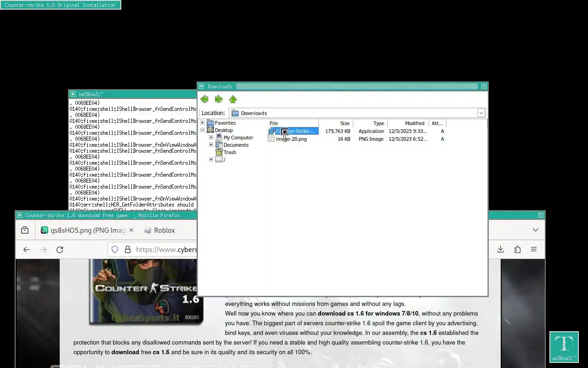The width and height of the screenshot is (588, 368).
Task: Select Favorites in the folder tree
Action: point(225,123)
